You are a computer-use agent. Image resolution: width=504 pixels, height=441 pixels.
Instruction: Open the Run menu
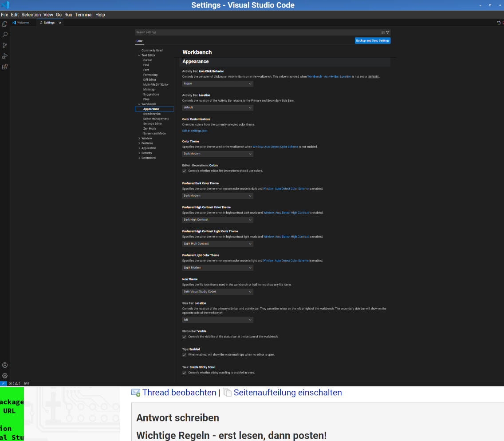coord(68,15)
